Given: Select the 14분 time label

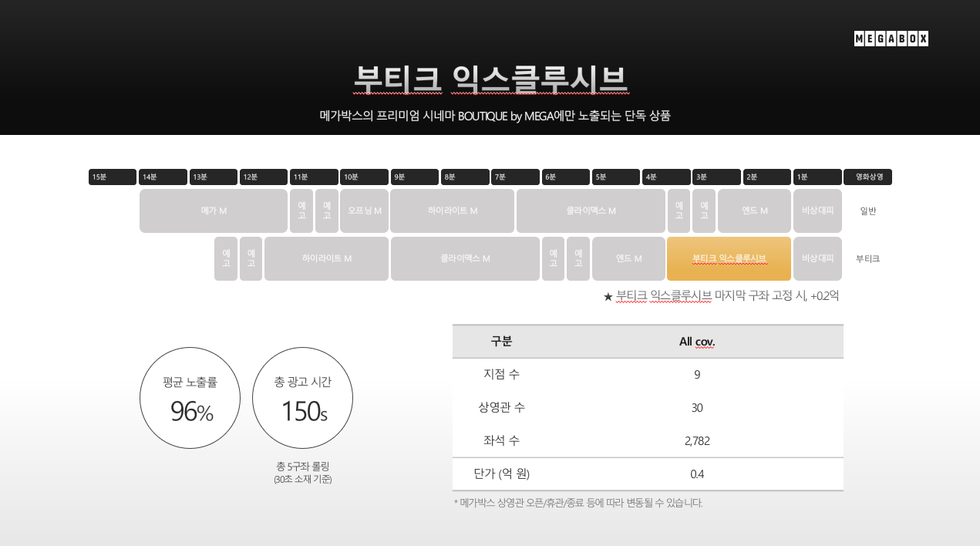Looking at the screenshot, I should tap(163, 177).
